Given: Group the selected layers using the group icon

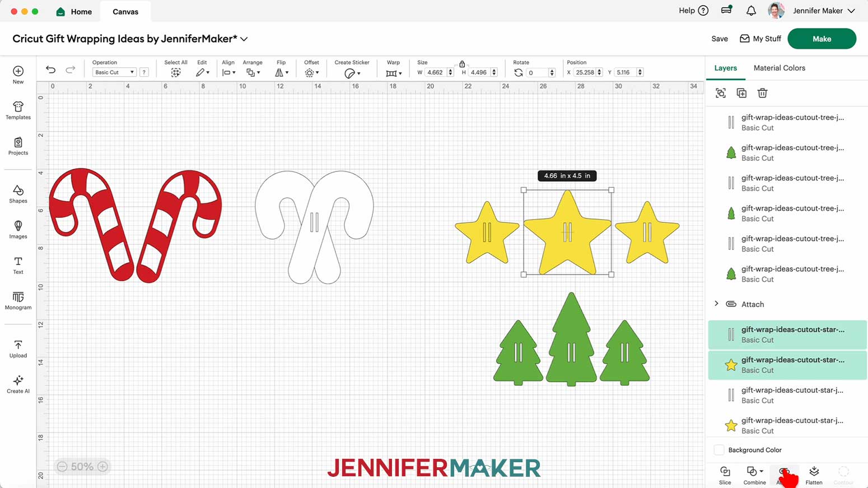Looking at the screenshot, I should click(x=721, y=93).
